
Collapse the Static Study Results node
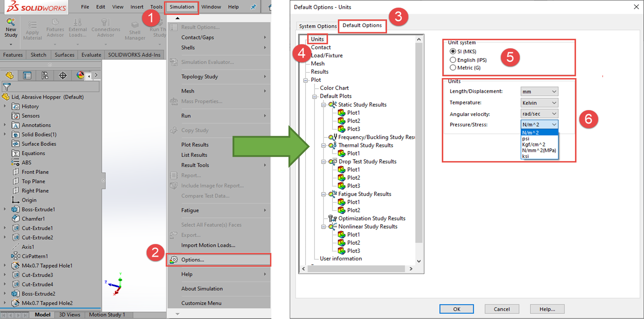323,105
